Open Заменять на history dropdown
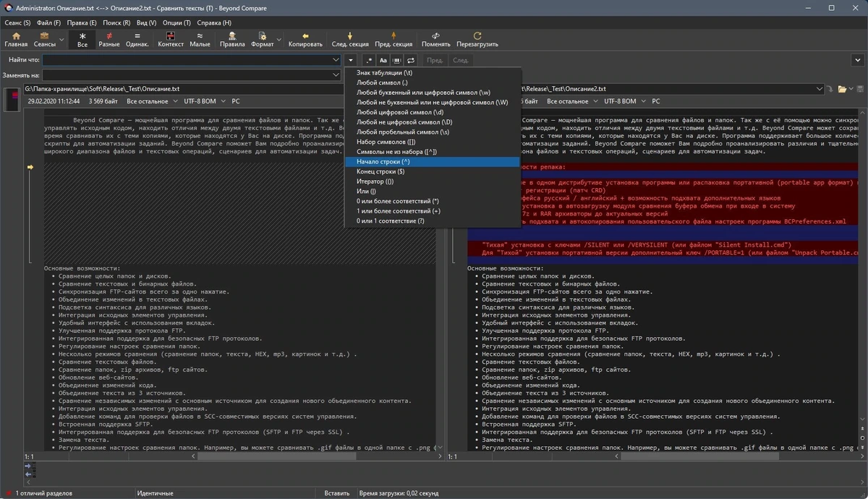The height and width of the screenshot is (499, 868). [336, 75]
